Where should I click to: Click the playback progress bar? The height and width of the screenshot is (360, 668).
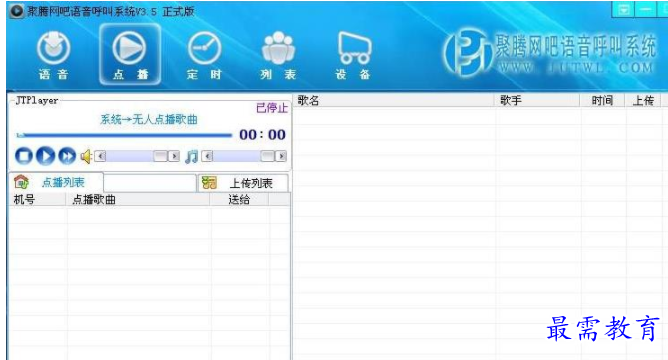(124, 135)
